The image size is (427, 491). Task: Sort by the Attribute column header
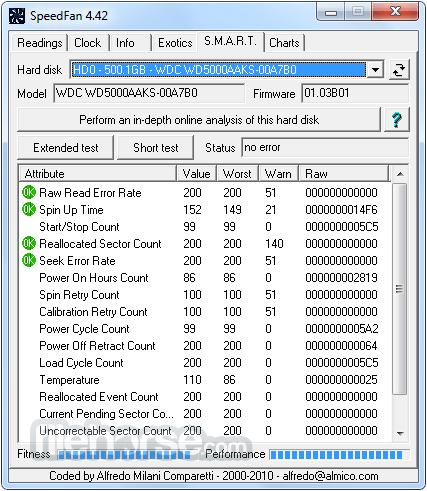pyautogui.click(x=97, y=174)
